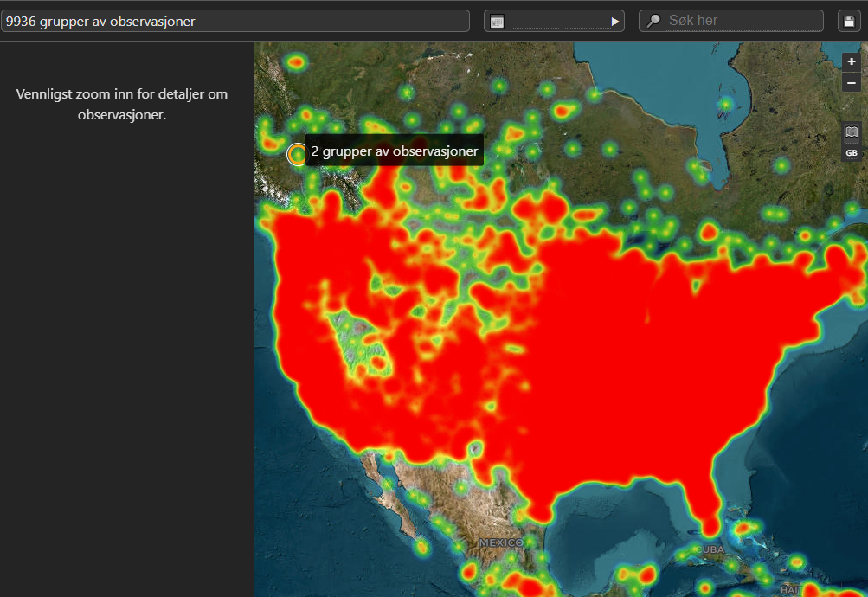
Task: Zoom out on the map
Action: pos(852,83)
